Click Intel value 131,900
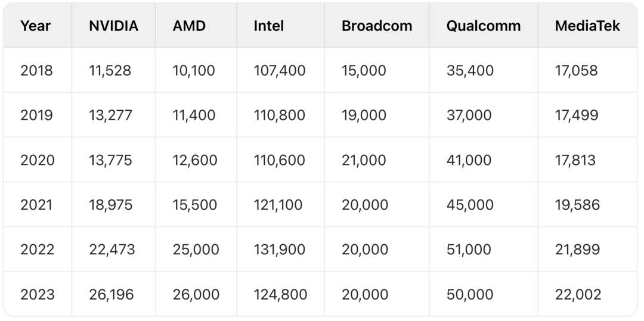The height and width of the screenshot is (321, 644). click(x=279, y=250)
